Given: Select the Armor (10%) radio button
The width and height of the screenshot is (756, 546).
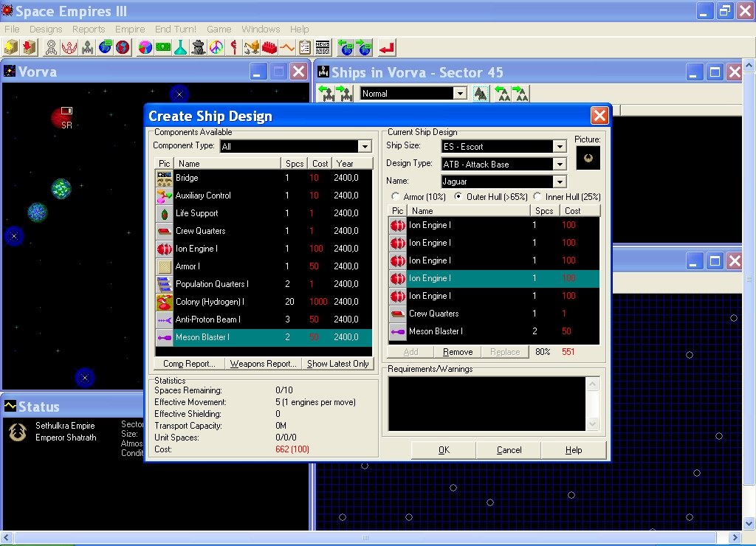Looking at the screenshot, I should click(396, 197).
